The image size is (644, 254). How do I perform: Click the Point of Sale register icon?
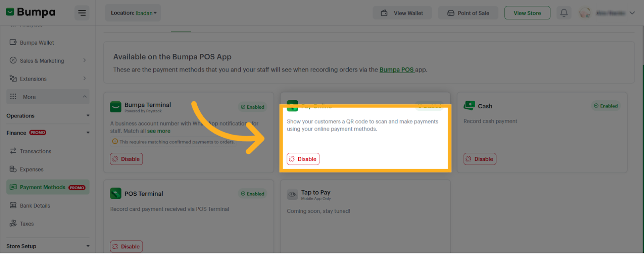[451, 13]
